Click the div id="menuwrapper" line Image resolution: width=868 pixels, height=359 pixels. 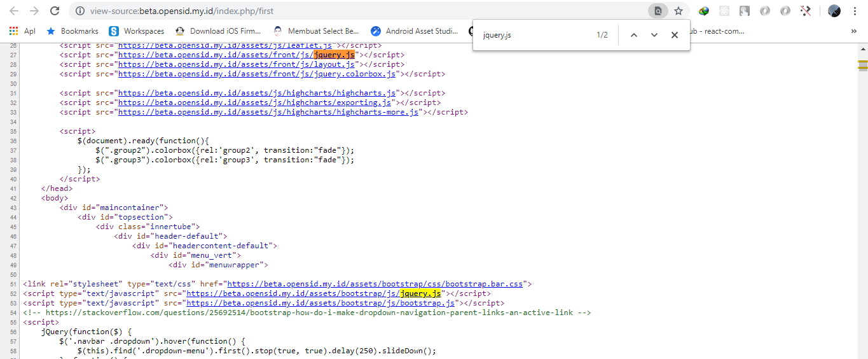(x=218, y=265)
